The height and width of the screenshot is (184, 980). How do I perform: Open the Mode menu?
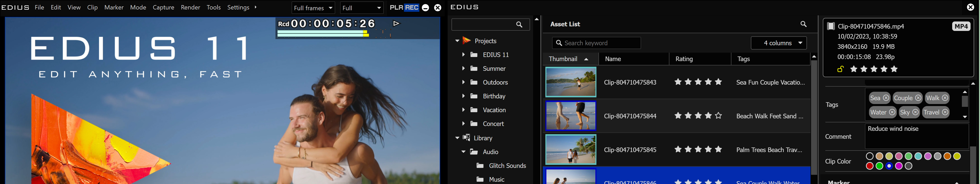pyautogui.click(x=138, y=8)
